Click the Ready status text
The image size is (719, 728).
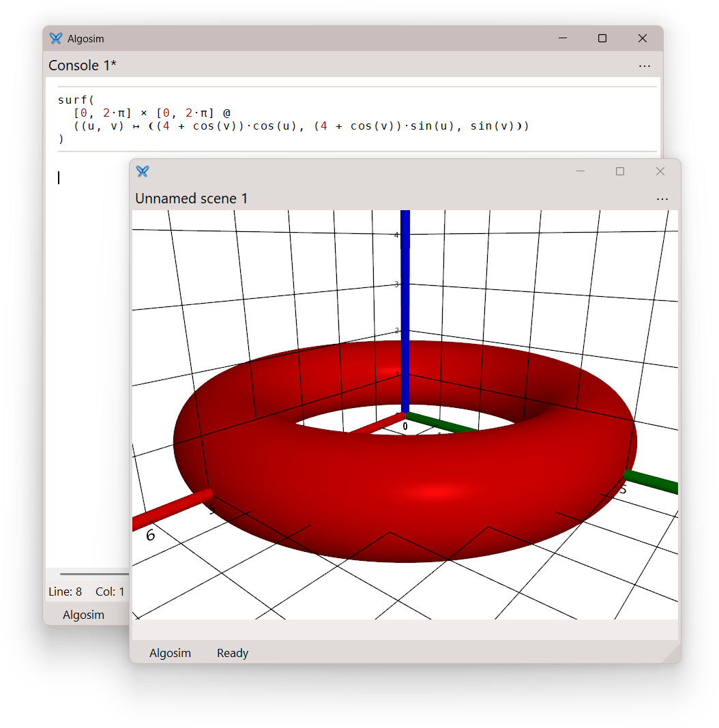233,653
